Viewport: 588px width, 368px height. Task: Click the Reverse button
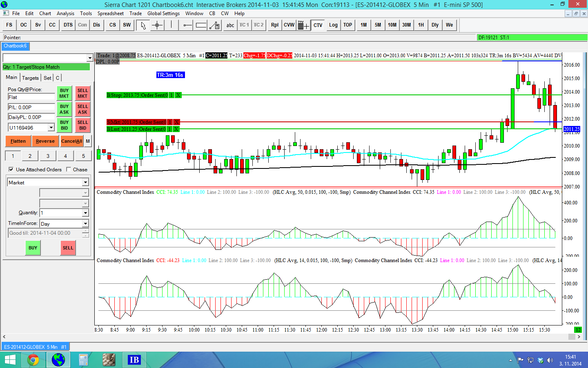[x=45, y=141]
